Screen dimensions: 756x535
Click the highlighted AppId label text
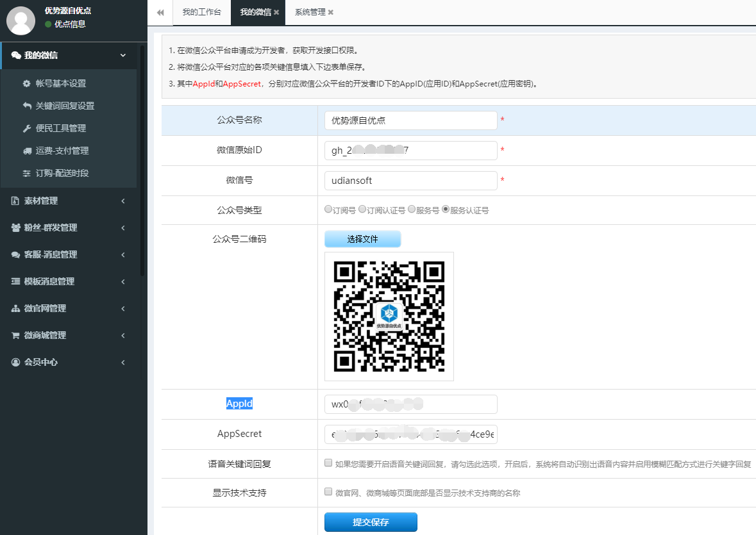coord(240,404)
